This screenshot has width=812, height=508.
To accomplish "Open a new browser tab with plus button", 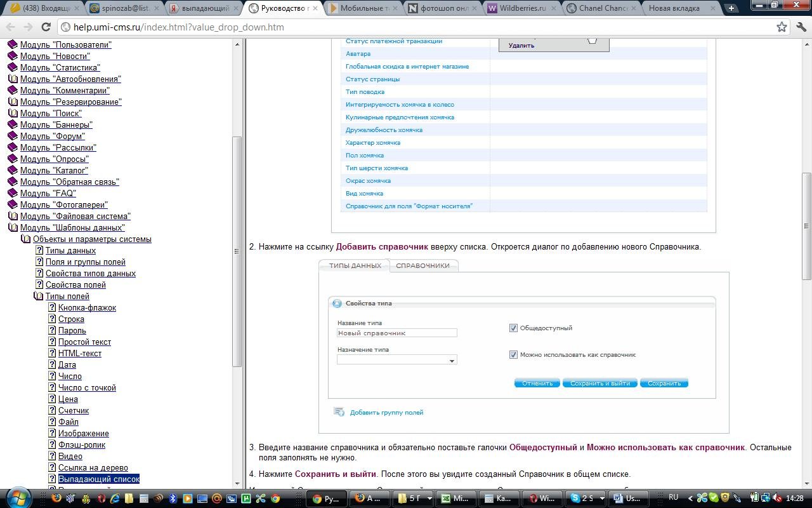I will tap(731, 8).
